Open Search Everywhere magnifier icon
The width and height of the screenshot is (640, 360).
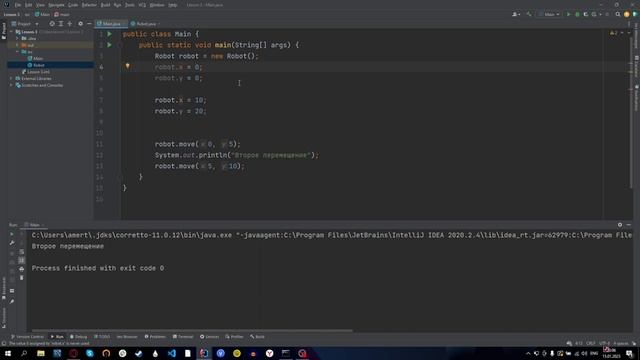618,14
